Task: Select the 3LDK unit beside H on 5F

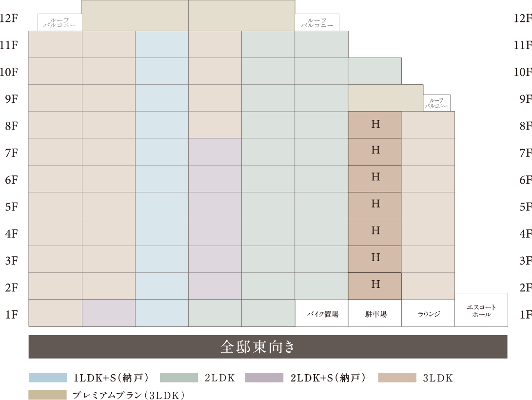Action: pos(428,206)
